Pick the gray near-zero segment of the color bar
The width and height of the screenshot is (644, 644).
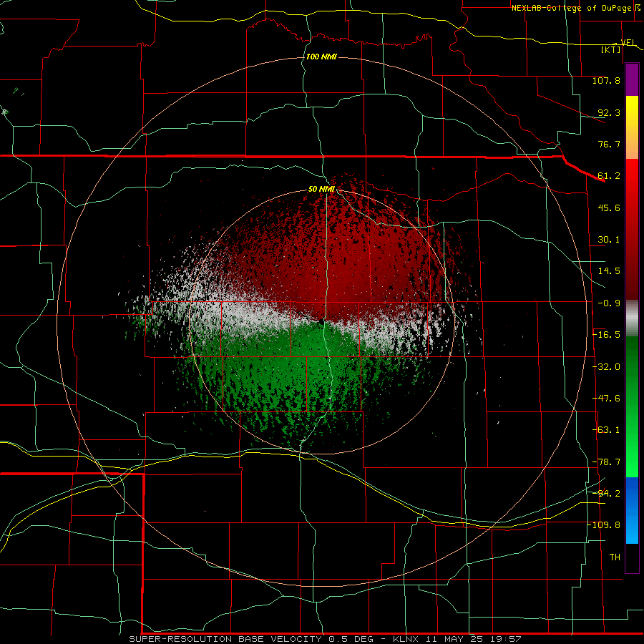(632, 318)
